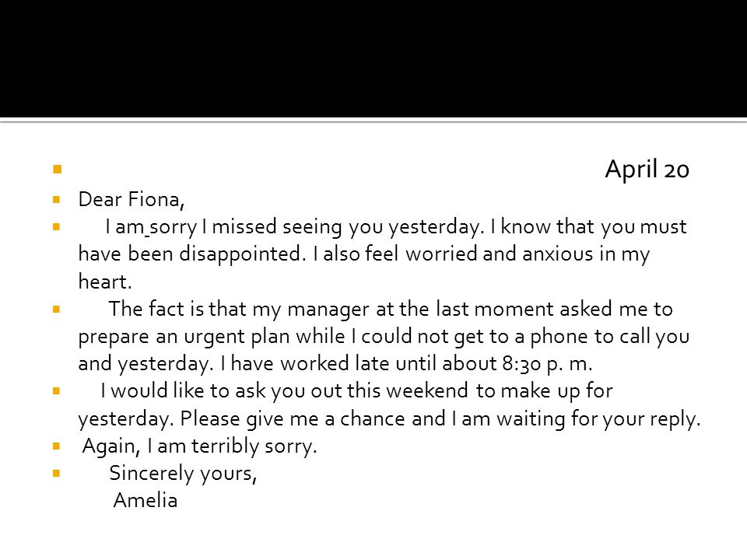Click the closing 'Sincerely yours,'
The height and width of the screenshot is (560, 747).
pyautogui.click(x=184, y=474)
